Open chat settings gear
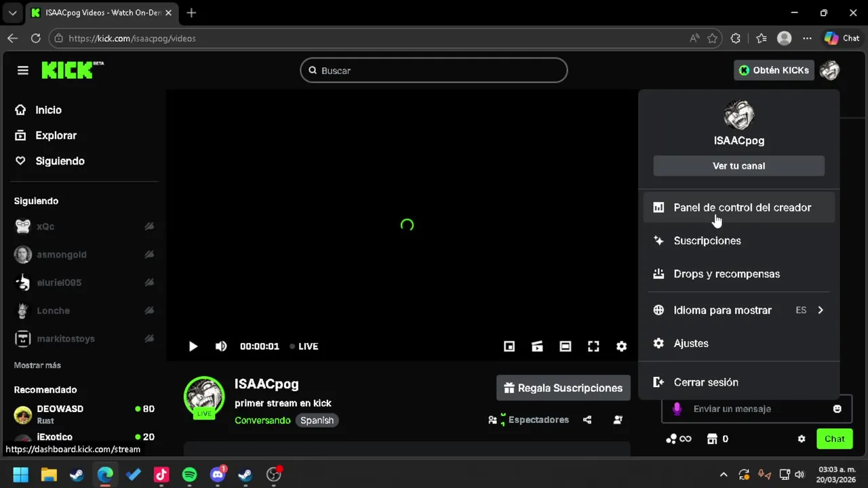The image size is (868, 488). 802,439
